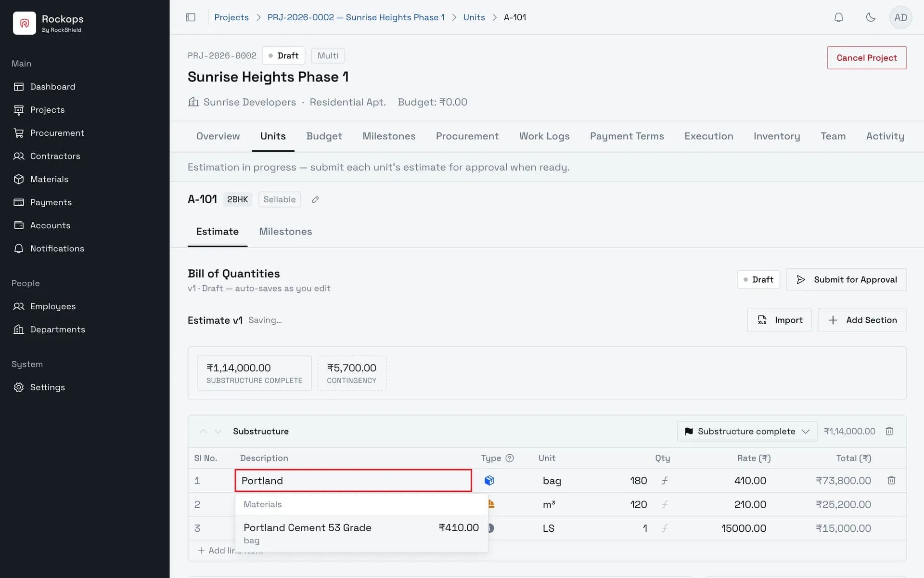Screen dimensions: 924x578
Task: Select Portland Cement 53 Grade suggestion
Action: point(361,533)
